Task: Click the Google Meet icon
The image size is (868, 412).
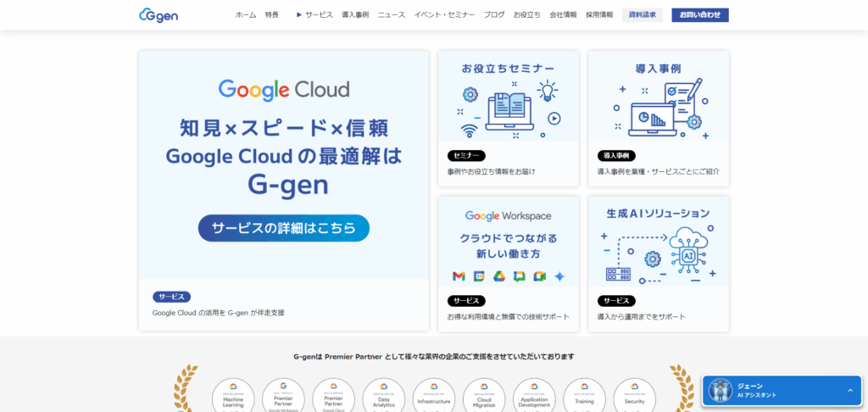Action: pos(539,276)
